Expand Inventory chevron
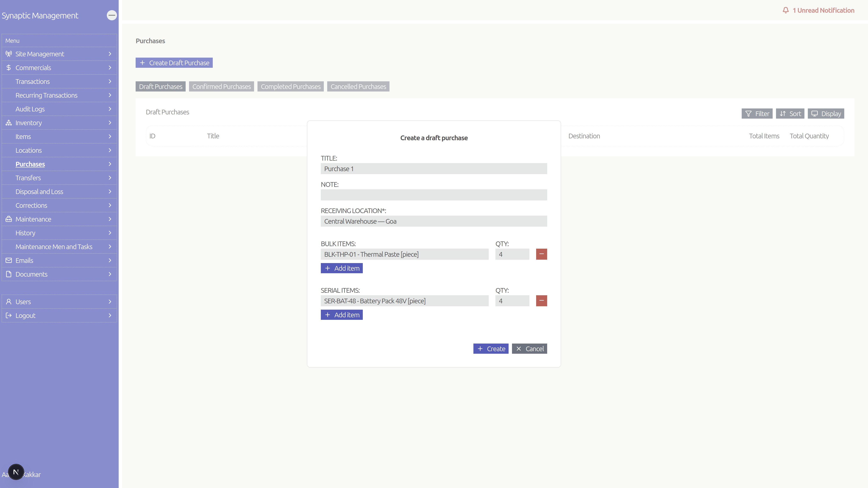Viewport: 868px width, 488px height. pyautogui.click(x=110, y=123)
